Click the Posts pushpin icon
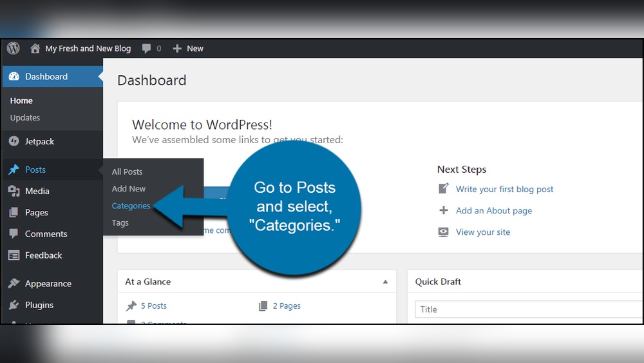644x363 pixels. [x=14, y=170]
